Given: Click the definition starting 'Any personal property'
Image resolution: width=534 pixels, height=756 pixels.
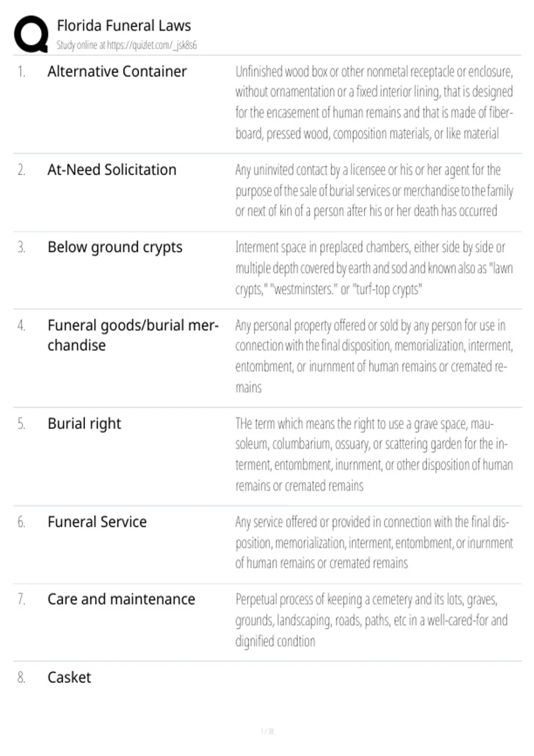Looking at the screenshot, I should tap(374, 356).
